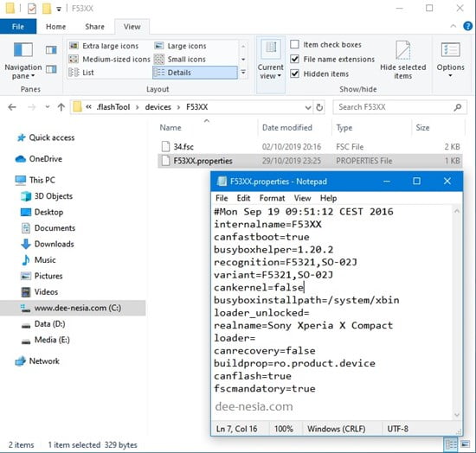Go up one folder level
The height and width of the screenshot is (453, 476).
tap(61, 107)
